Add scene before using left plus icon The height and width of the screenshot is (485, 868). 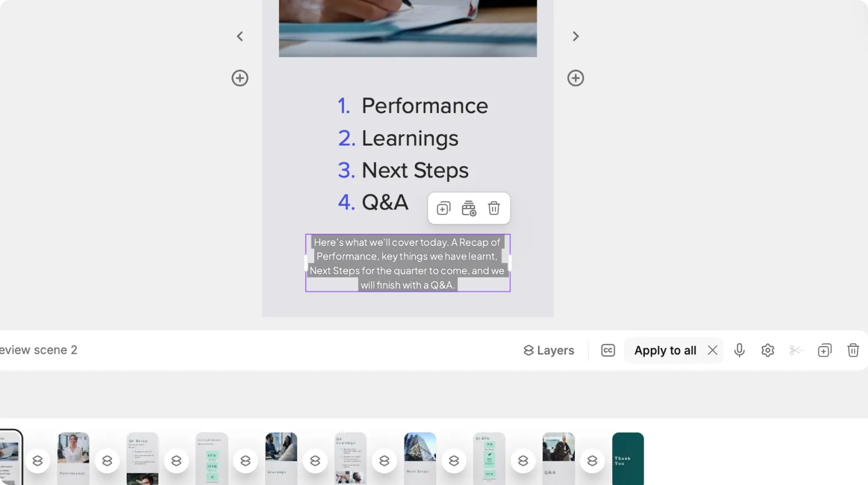240,78
